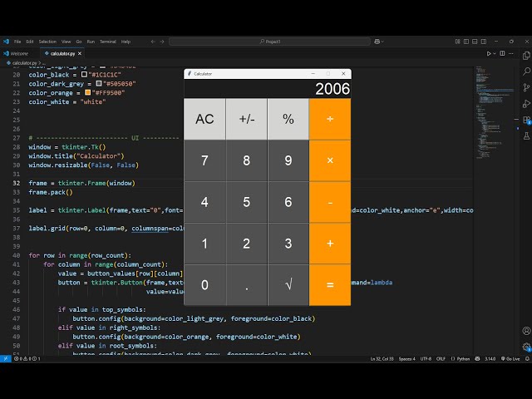Open the View menu
Screen dimensions: 532x399
click(x=66, y=42)
